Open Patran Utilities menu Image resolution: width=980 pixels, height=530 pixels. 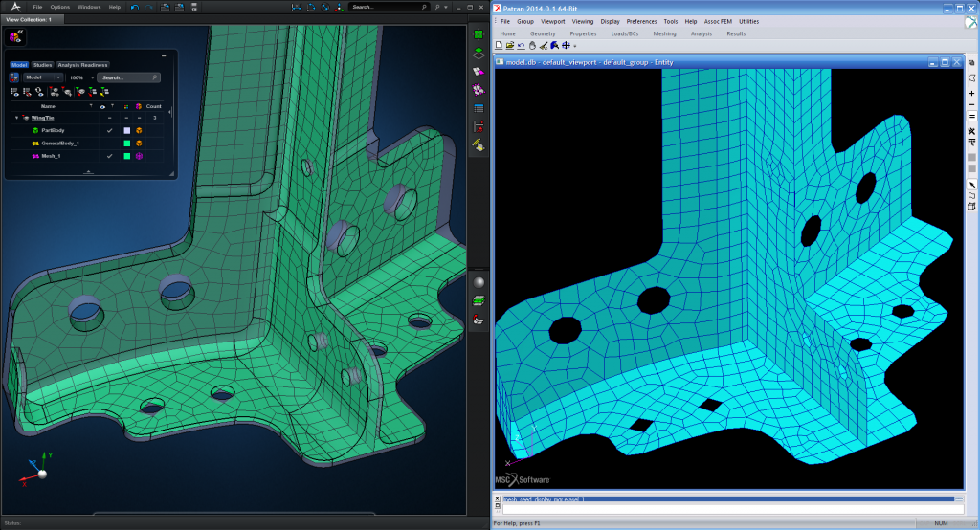[x=748, y=21]
